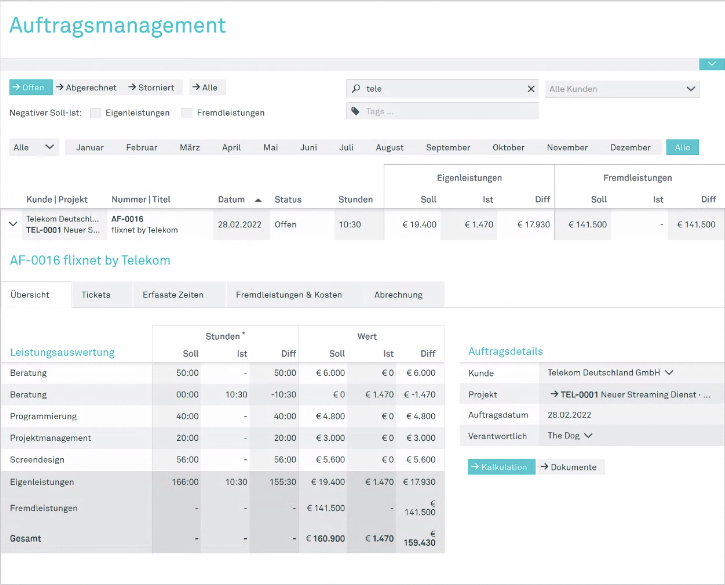Screen dimensions: 725x585
Task: Collapse the AF-0016 order row chevron
Action: (x=13, y=224)
